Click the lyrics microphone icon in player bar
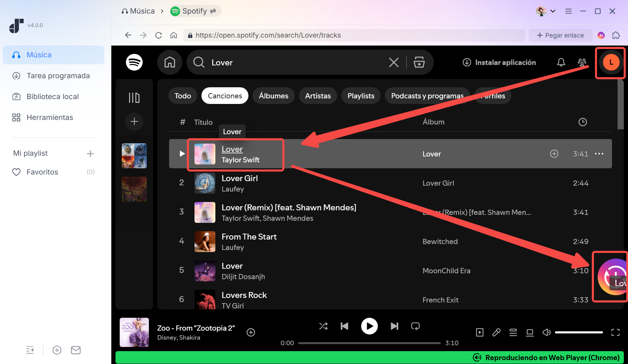Image resolution: width=628 pixels, height=364 pixels. click(496, 333)
